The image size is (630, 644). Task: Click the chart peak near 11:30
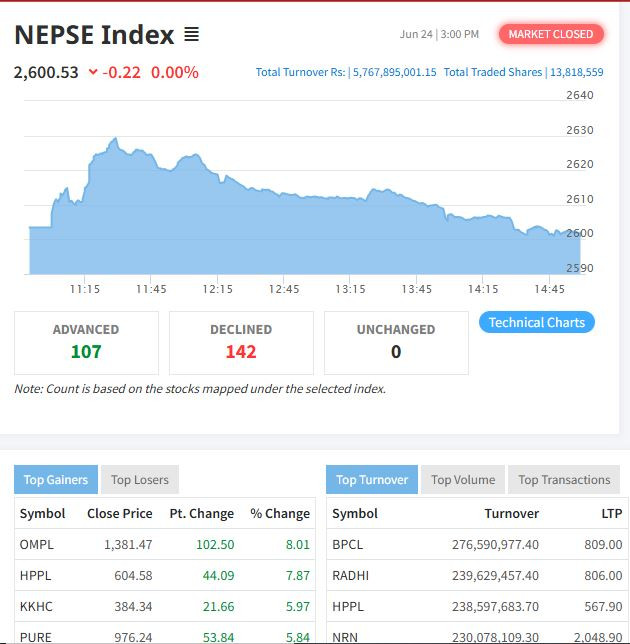tap(115, 140)
